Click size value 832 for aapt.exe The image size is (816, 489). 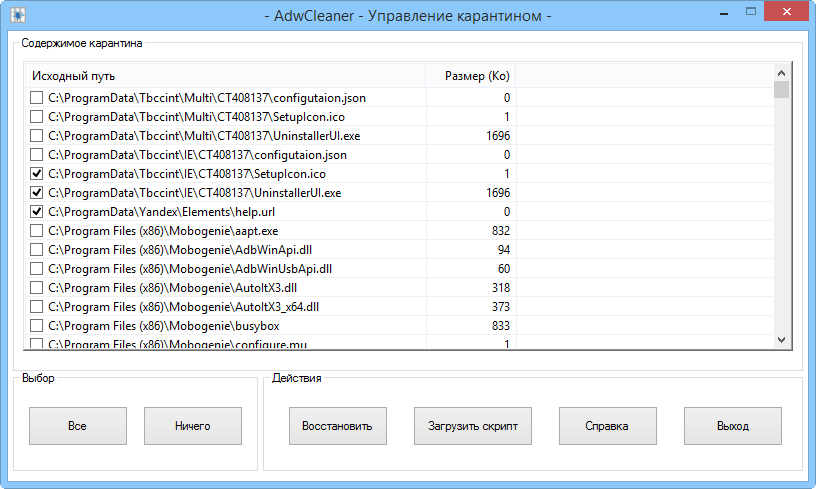point(501,230)
